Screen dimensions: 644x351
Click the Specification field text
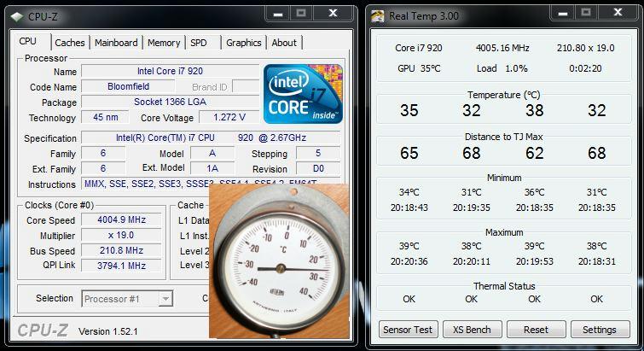pyautogui.click(x=211, y=137)
